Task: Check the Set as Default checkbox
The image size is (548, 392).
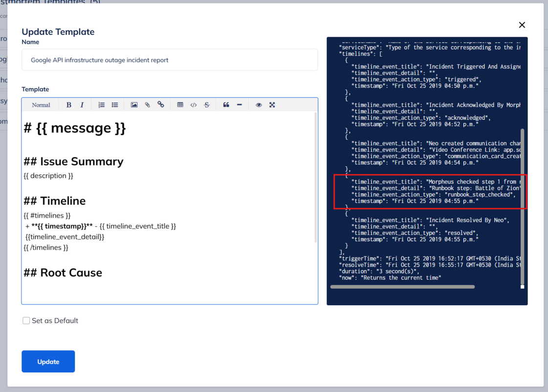Action: [x=26, y=321]
